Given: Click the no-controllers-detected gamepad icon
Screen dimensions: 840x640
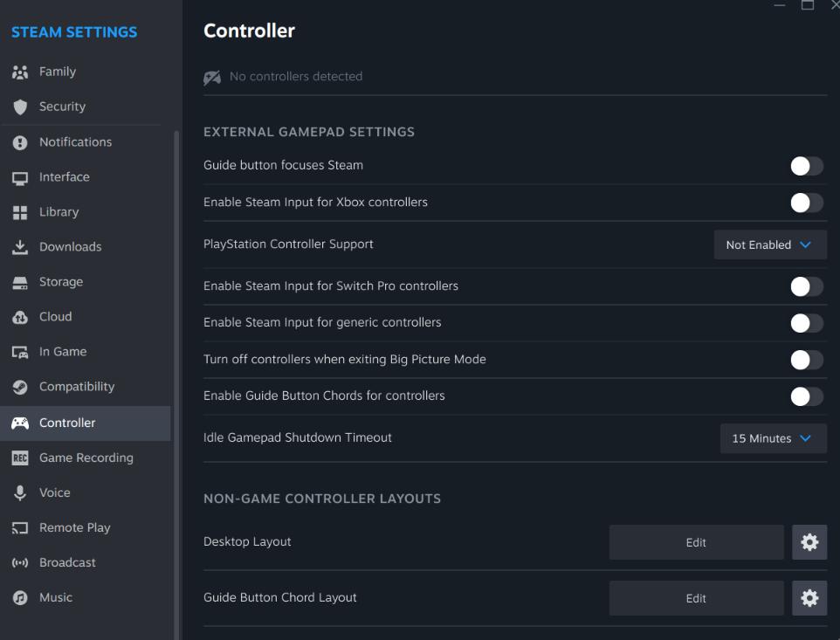Looking at the screenshot, I should click(212, 78).
